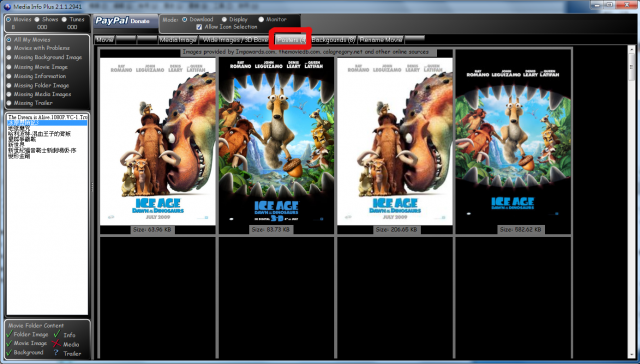640x364 pixels.
Task: Choose Monitor mode
Action: (261, 19)
